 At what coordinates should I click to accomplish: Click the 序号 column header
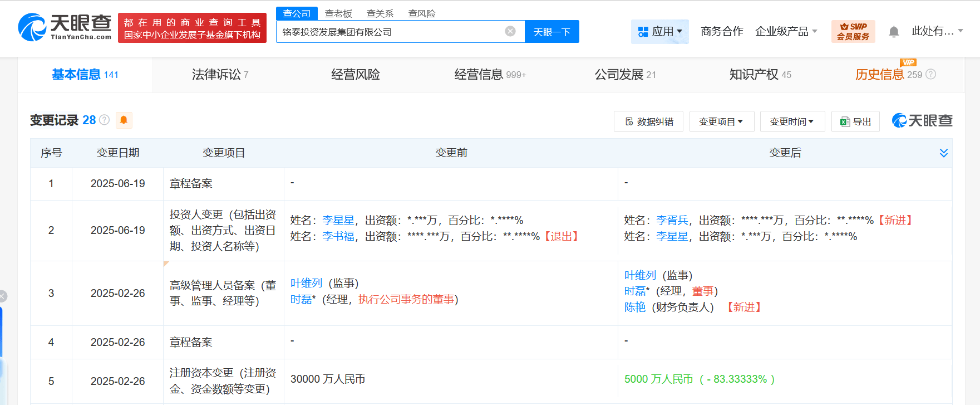(x=51, y=153)
